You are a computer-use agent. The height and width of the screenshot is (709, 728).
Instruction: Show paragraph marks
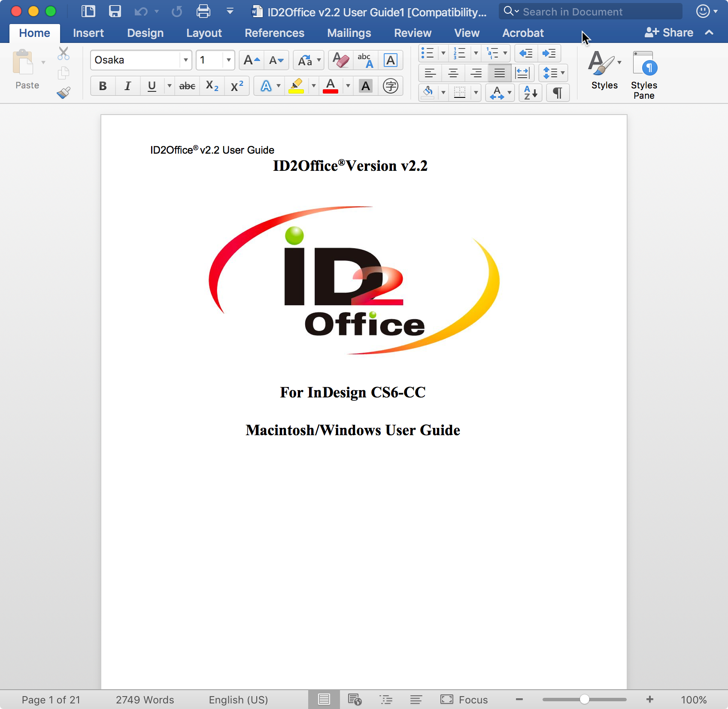click(558, 93)
